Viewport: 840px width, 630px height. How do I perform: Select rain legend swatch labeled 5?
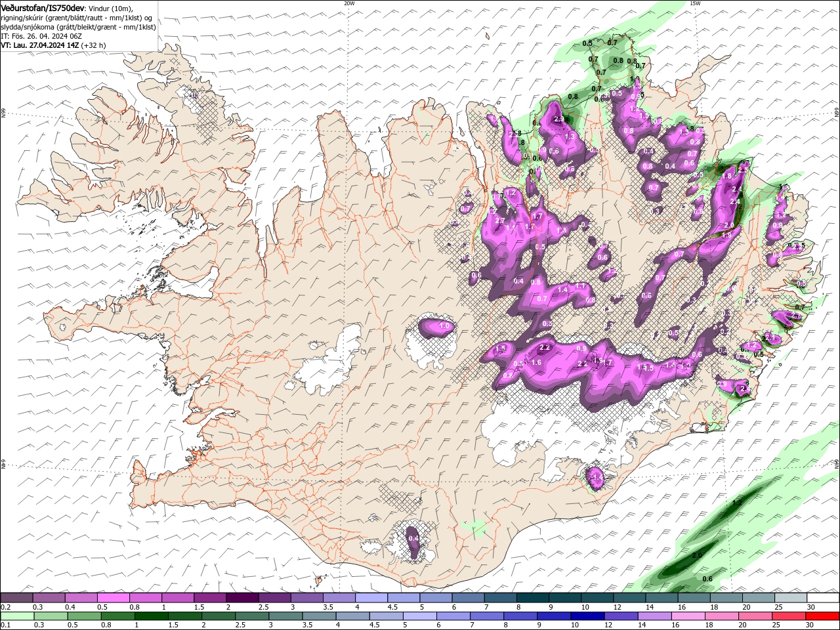pyautogui.click(x=420, y=616)
